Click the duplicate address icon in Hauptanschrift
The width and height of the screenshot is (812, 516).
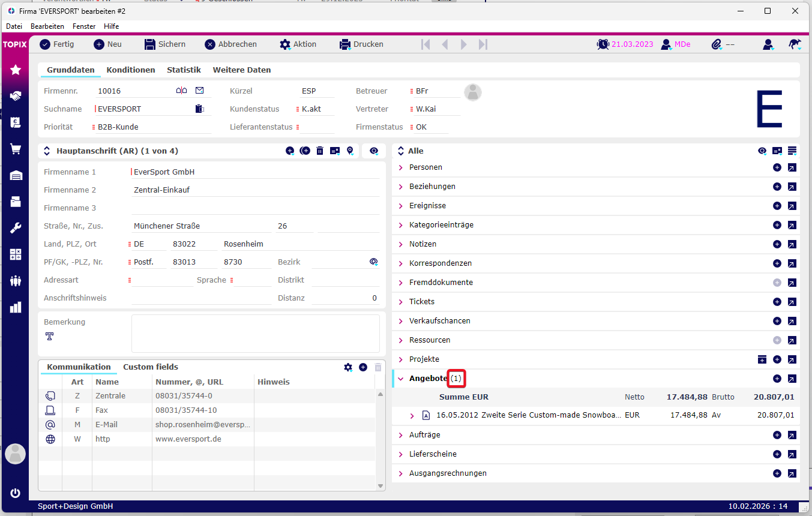click(x=305, y=151)
